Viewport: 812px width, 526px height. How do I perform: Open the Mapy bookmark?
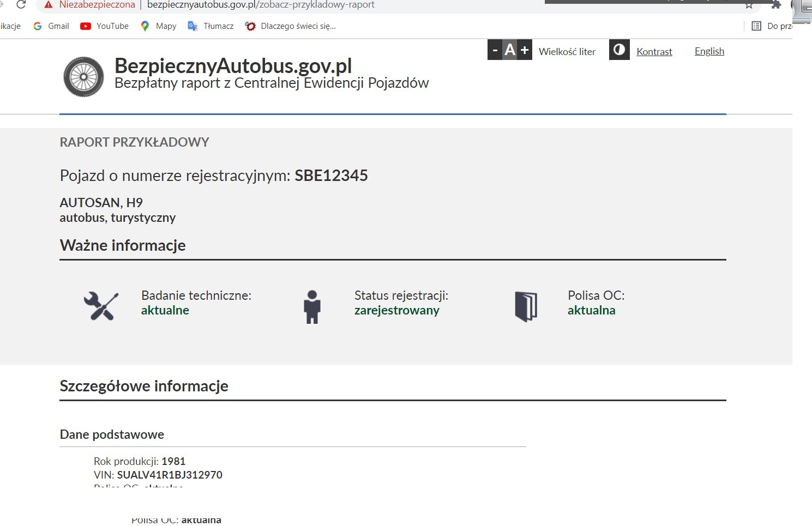(x=159, y=26)
